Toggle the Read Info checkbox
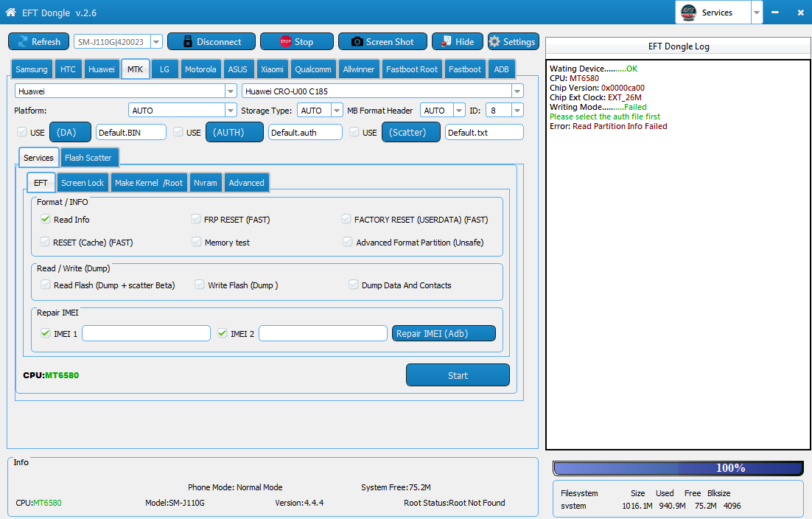Screen dimensions: 812x519 [46, 219]
